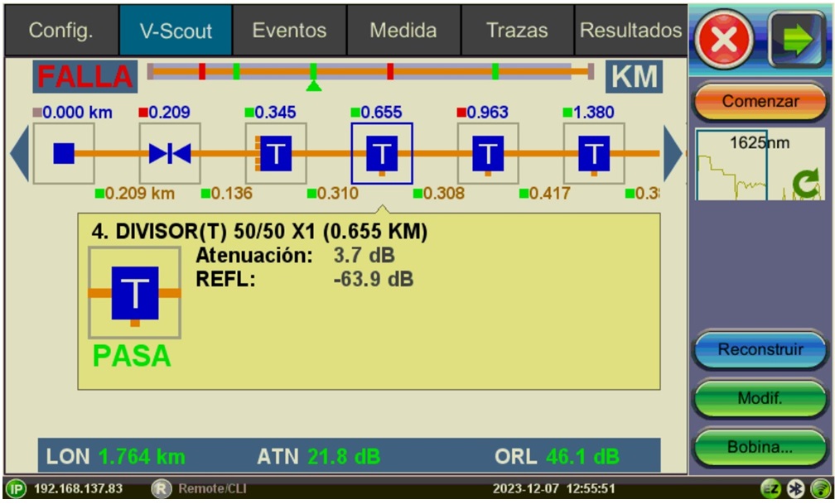Click the Modif. button

[x=760, y=399]
